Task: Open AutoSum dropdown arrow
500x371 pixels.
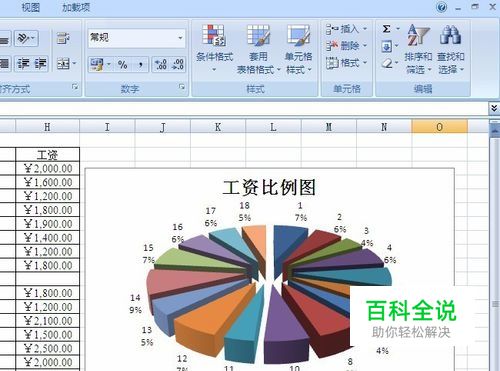Action: [398, 29]
